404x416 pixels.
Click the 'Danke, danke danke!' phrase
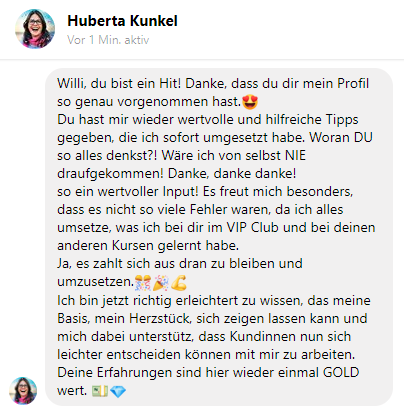click(x=232, y=174)
